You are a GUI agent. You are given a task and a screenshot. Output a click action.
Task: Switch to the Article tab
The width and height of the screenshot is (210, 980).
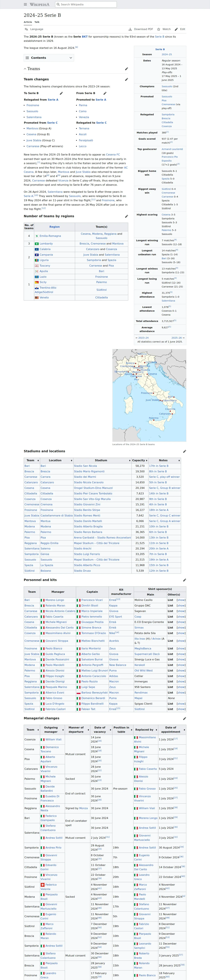tap(28, 22)
